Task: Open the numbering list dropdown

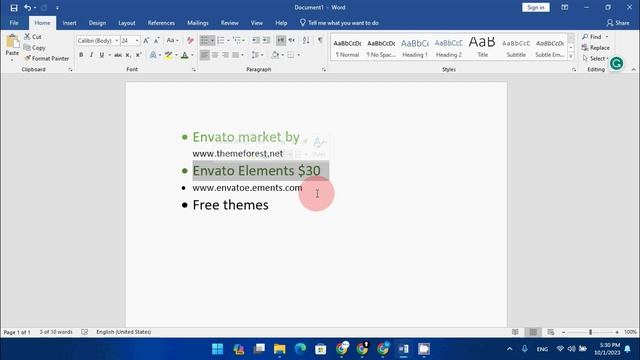Action: pos(228,40)
